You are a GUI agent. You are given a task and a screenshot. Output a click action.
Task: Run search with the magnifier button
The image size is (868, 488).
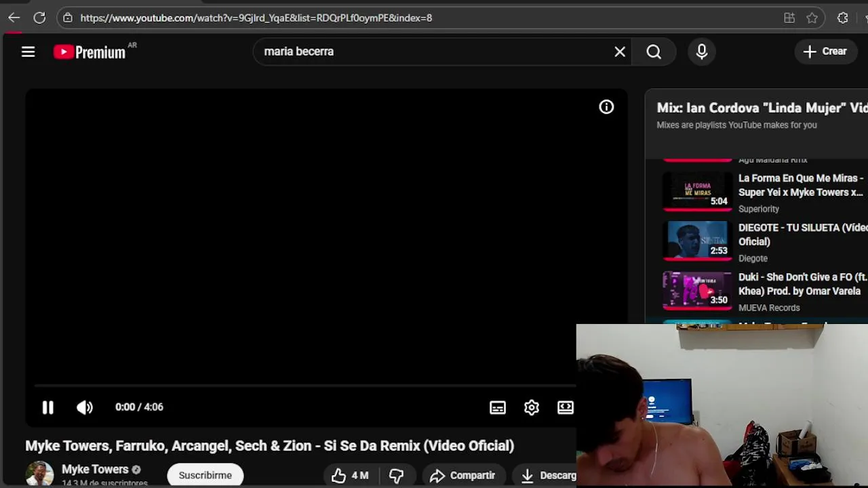654,52
